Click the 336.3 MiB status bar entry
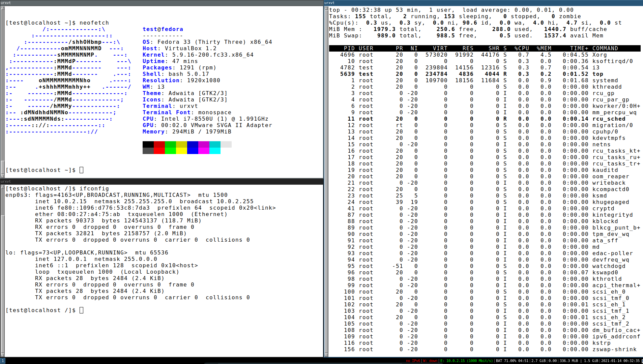Image resolution: width=643 pixels, height=364 pixels. pos(569,361)
